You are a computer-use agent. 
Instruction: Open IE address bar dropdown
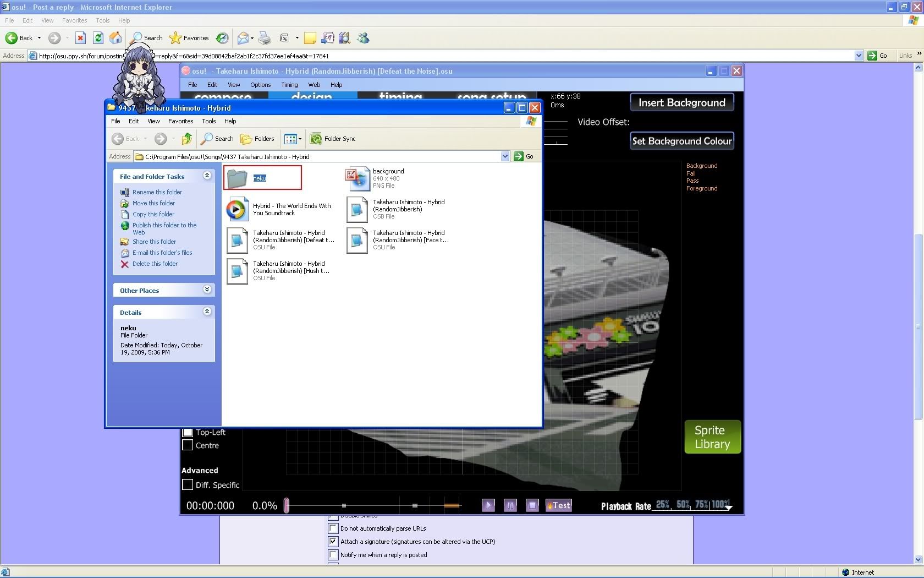tap(859, 56)
